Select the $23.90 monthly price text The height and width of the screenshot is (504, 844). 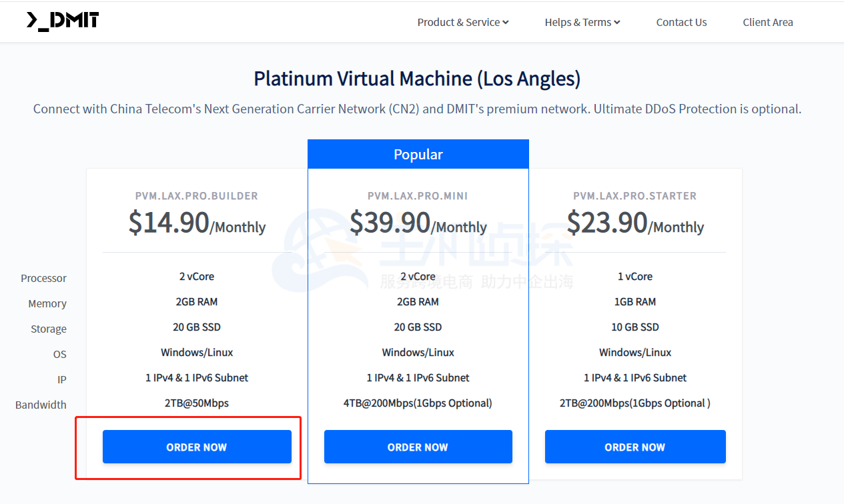click(635, 223)
